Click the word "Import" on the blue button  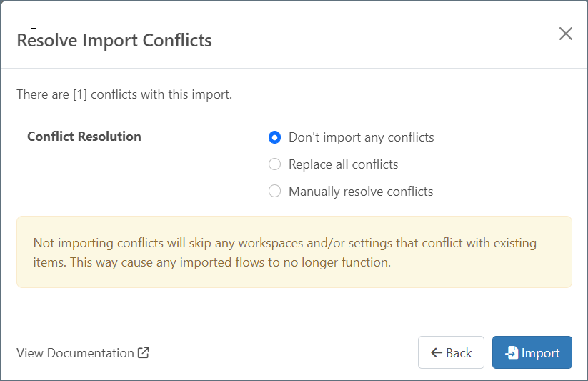pyautogui.click(x=540, y=353)
